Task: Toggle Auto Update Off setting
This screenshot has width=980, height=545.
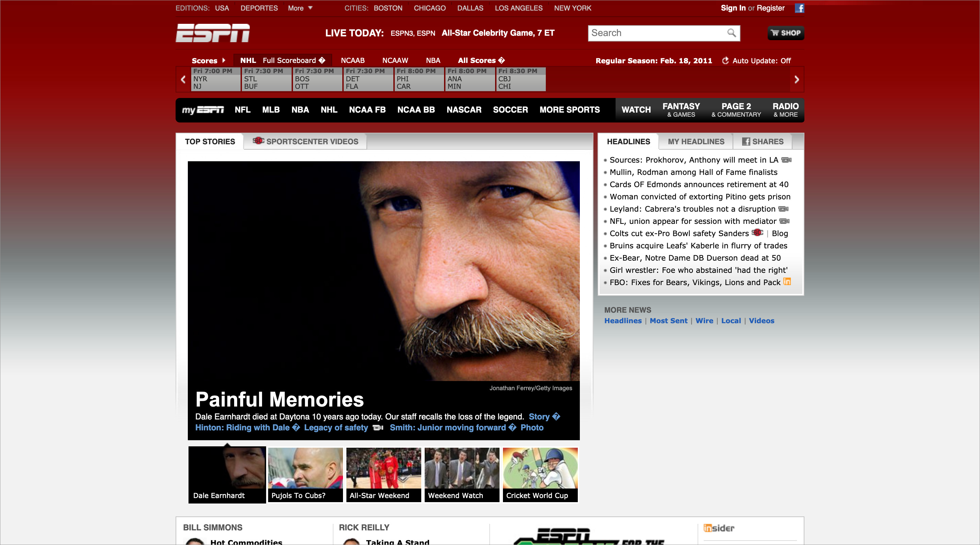Action: coord(762,61)
